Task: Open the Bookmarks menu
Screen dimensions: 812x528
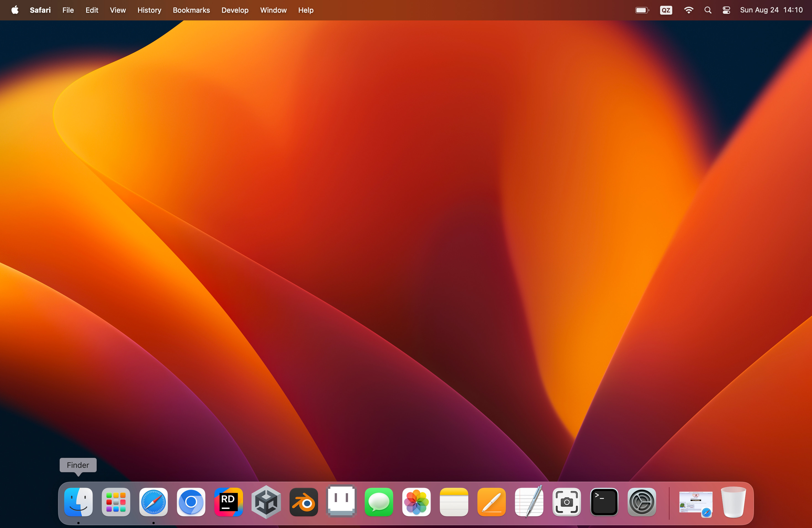Action: click(191, 10)
